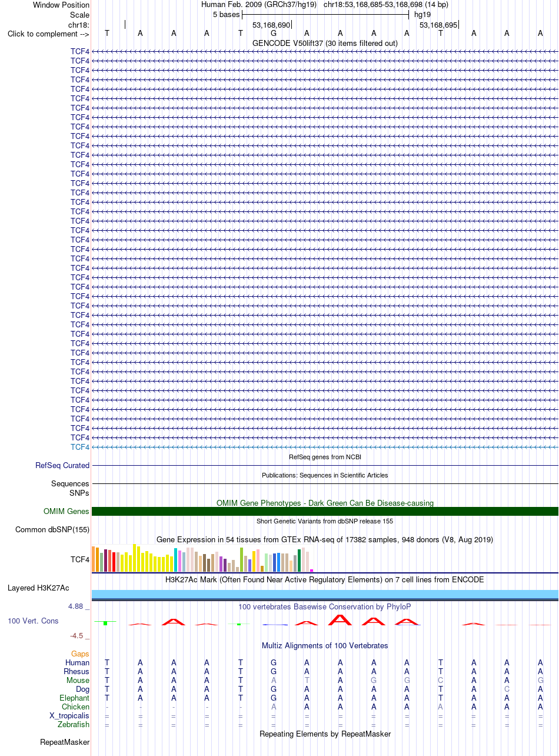Open the 'OMIM Genes' track label

(66, 511)
